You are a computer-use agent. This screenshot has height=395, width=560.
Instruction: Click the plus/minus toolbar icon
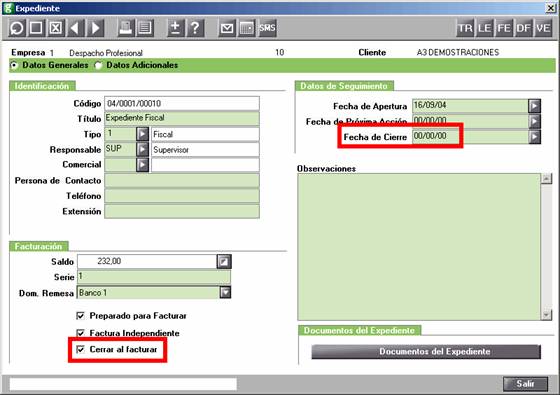click(175, 28)
